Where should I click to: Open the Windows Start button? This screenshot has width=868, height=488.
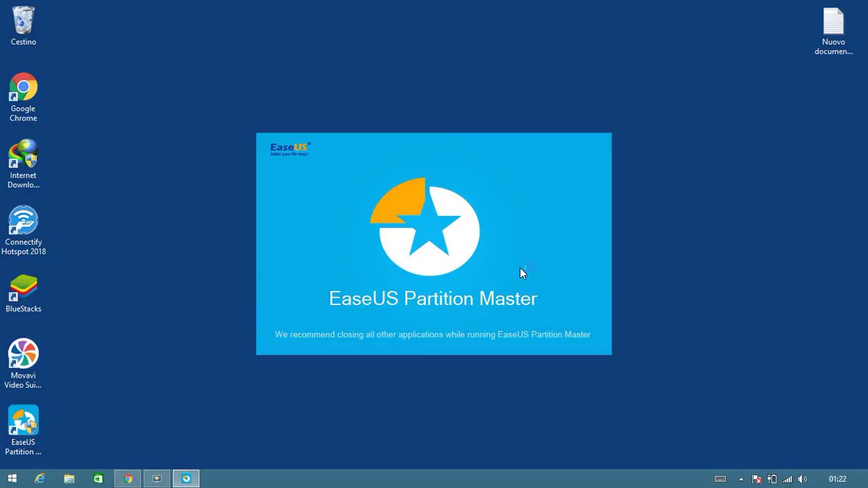pyautogui.click(x=12, y=479)
